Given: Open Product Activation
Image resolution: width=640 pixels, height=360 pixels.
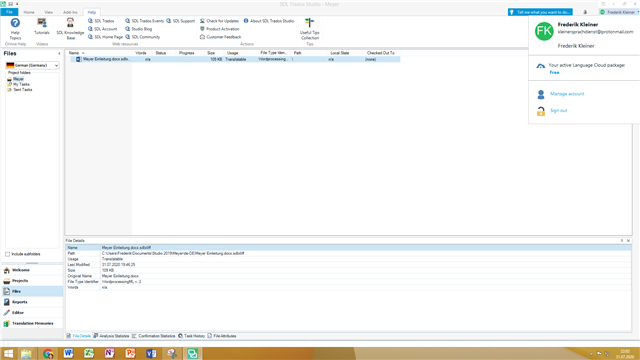Looking at the screenshot, I should [220, 29].
